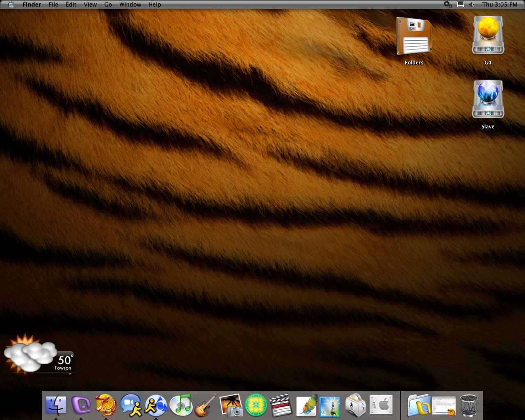Open the orange Firefox dock icon

106,405
